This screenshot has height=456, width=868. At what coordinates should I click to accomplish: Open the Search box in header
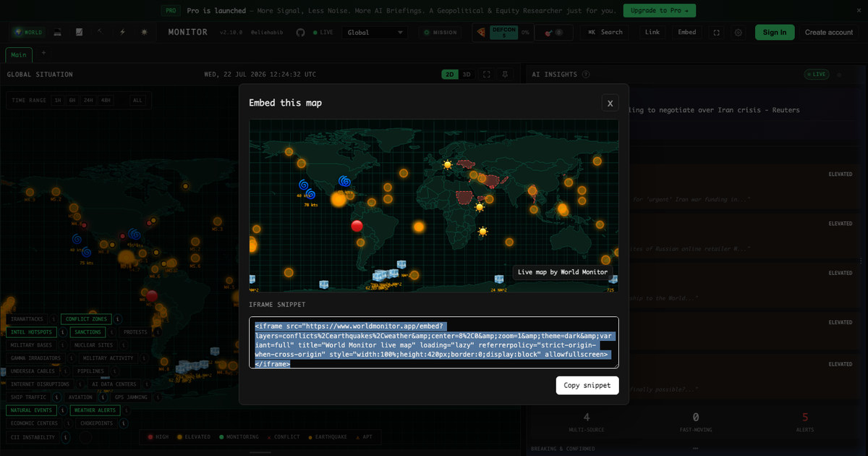click(x=605, y=32)
